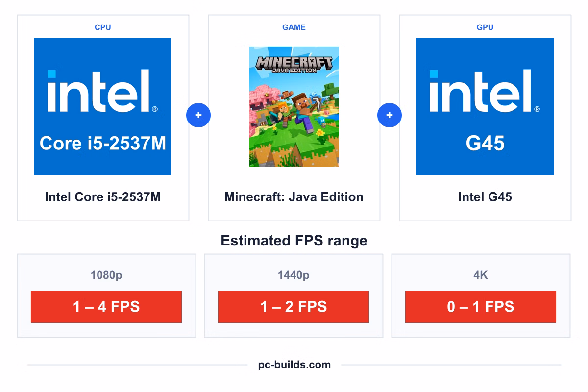Image resolution: width=588 pixels, height=392 pixels.
Task: Open the Intel G45 title text
Action: click(x=485, y=197)
